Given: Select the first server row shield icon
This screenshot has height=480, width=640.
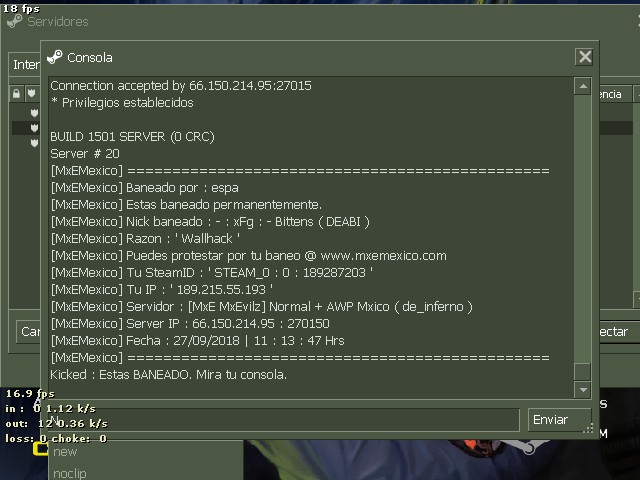Looking at the screenshot, I should [x=34, y=113].
